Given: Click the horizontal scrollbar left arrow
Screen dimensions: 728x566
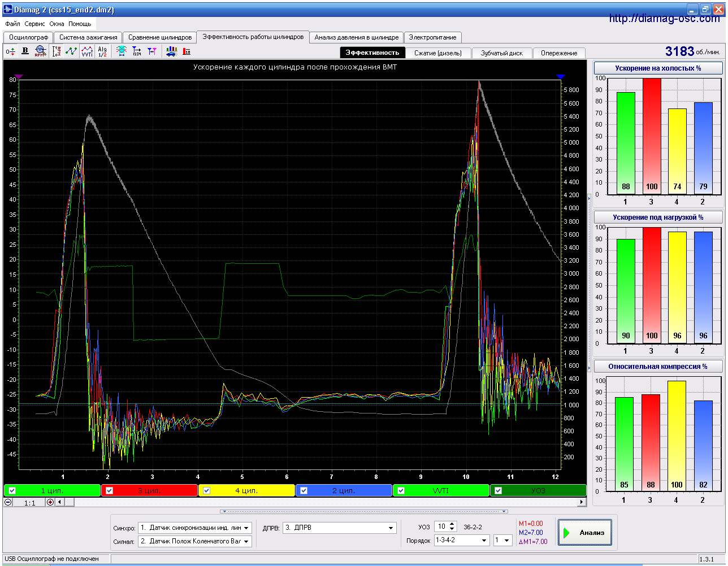Looking at the screenshot, I should click(x=60, y=502).
